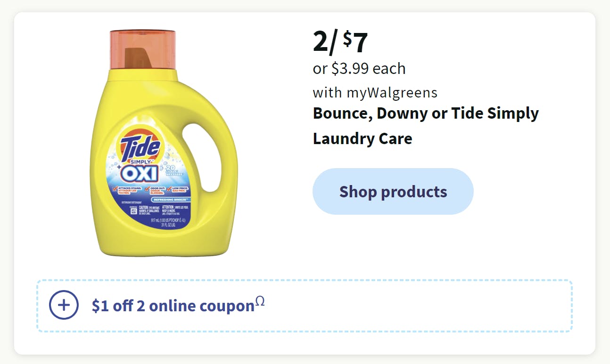Viewport: 610px width, 364px height.
Task: Click the 'with myWalgreens' text
Action: (375, 92)
